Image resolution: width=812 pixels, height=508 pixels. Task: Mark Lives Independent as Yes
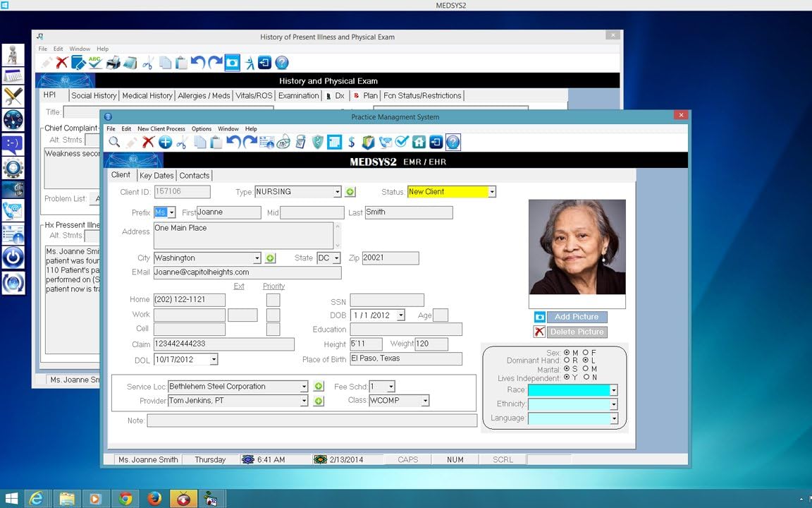pyautogui.click(x=567, y=377)
